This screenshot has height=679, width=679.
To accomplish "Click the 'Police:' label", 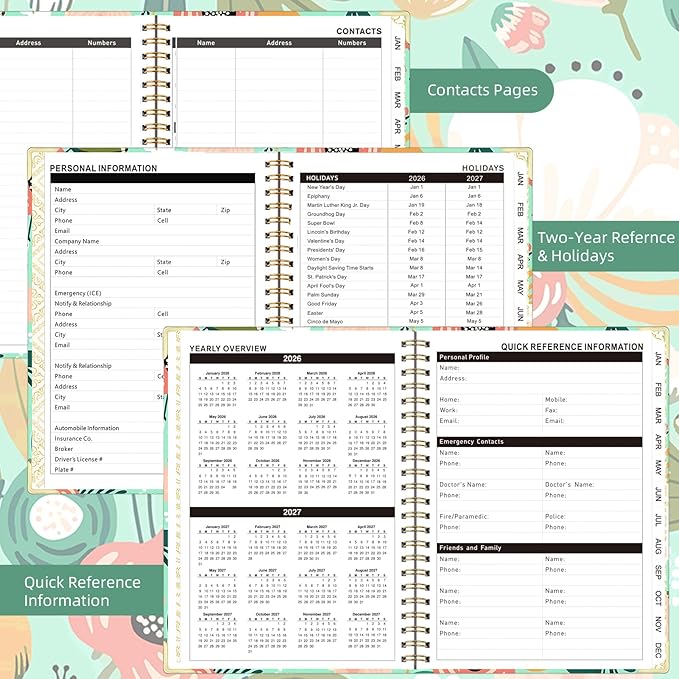I will pos(555,517).
